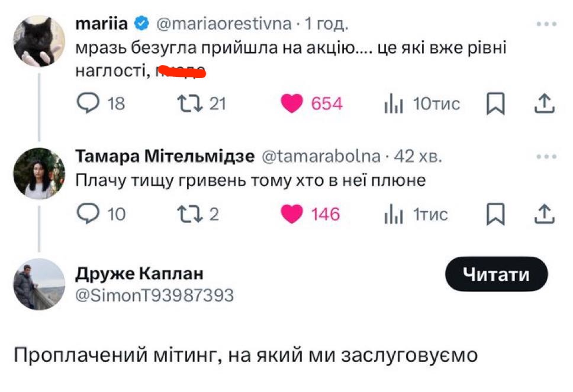573x392 pixels.
Task: Open Друже Каплан's profile picture
Action: pos(39,284)
